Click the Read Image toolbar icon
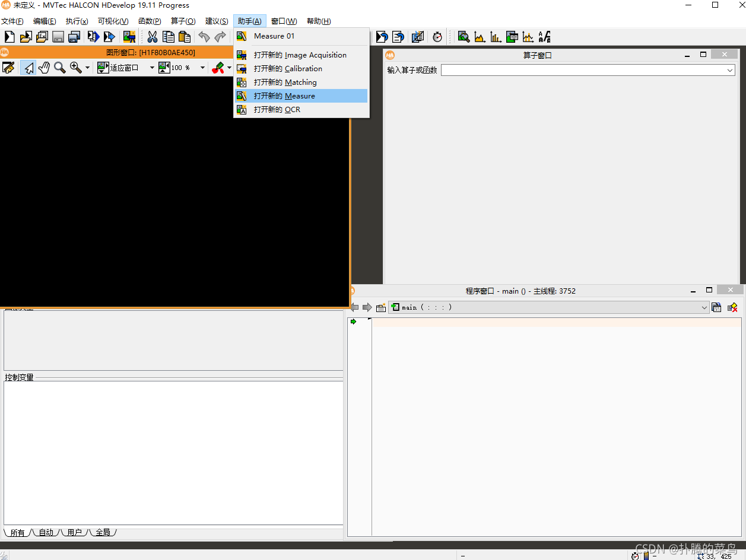 click(x=129, y=37)
